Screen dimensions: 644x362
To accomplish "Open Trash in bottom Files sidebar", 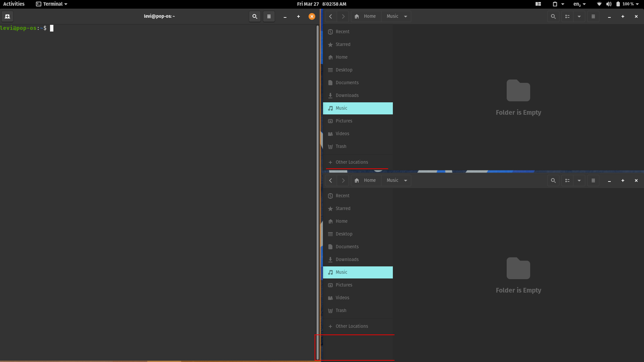I will click(358, 311).
